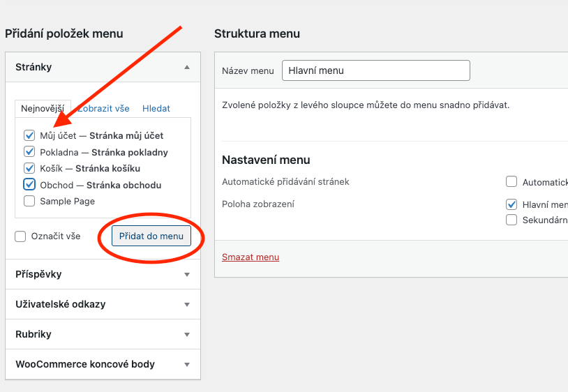This screenshot has height=392, width=568.
Task: Click the Sample Page label
Action: coord(68,202)
